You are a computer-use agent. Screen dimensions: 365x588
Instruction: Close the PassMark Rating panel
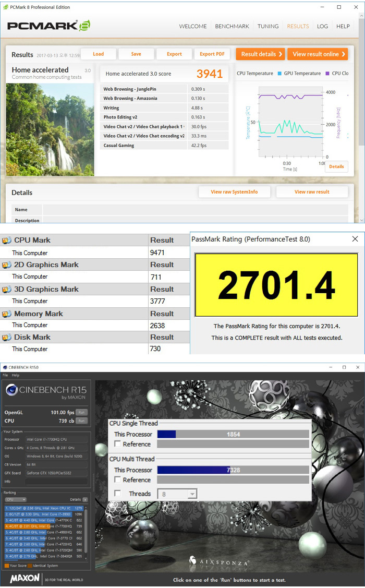(x=355, y=239)
